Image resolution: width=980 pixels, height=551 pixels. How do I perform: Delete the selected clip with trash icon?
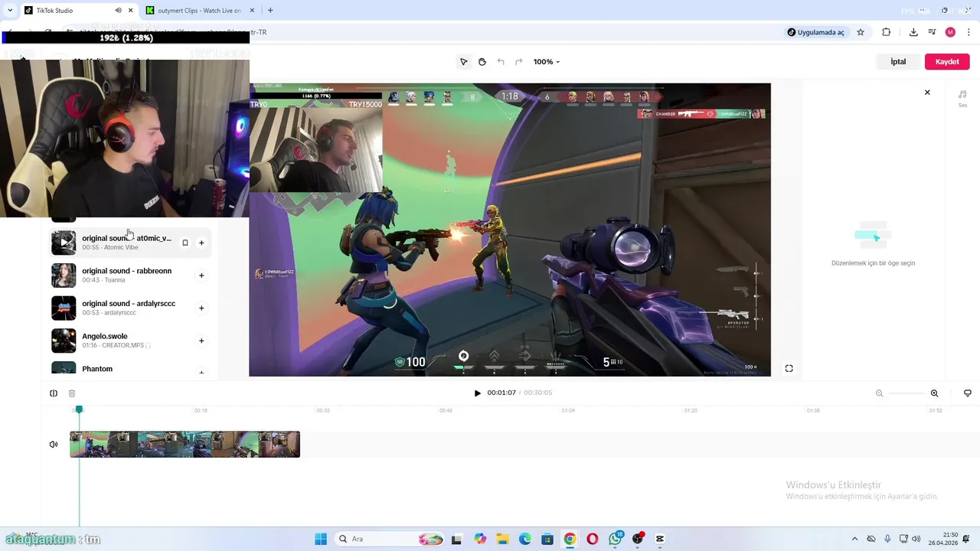72,393
